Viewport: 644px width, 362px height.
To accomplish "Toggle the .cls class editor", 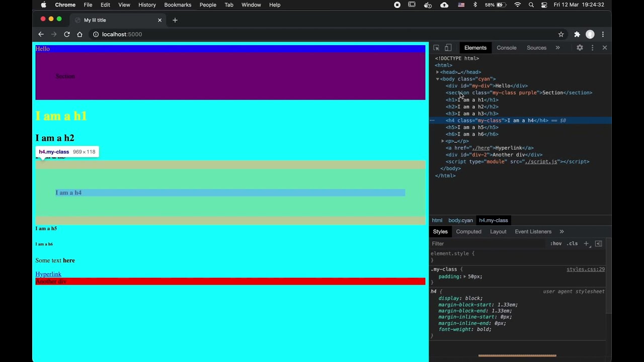I will tap(573, 243).
